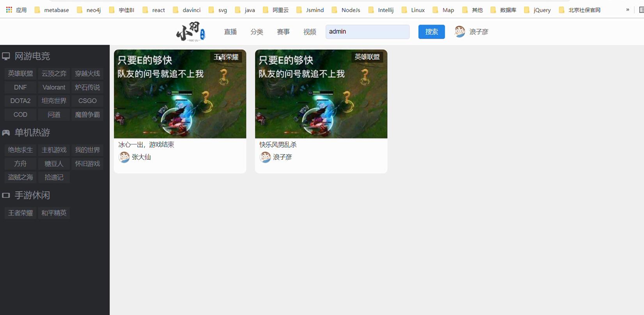Click the 单机热游 gamepad icon

point(6,133)
